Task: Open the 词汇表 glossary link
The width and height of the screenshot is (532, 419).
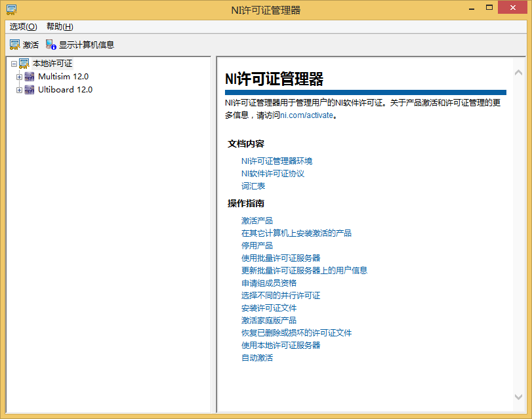Action: (253, 186)
